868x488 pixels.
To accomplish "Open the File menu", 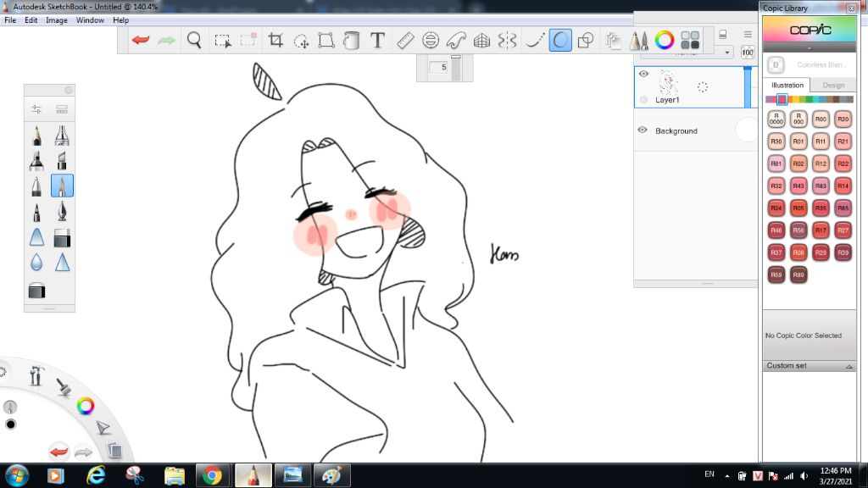I will tap(10, 20).
